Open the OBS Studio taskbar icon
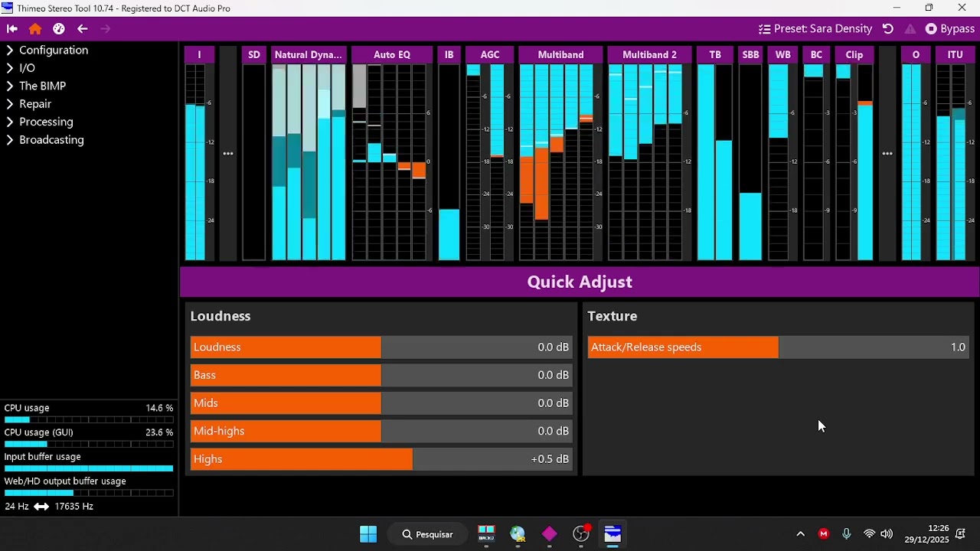Viewport: 980px width, 551px height. (x=582, y=534)
